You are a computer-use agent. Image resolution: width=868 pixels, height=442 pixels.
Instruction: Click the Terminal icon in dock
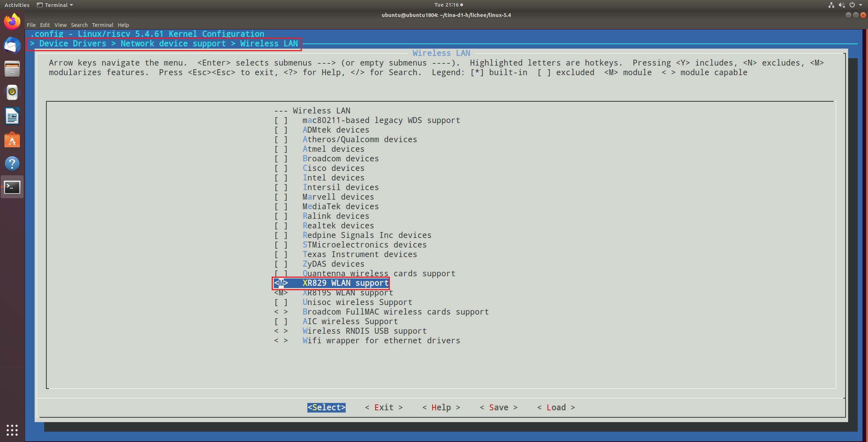pyautogui.click(x=12, y=187)
